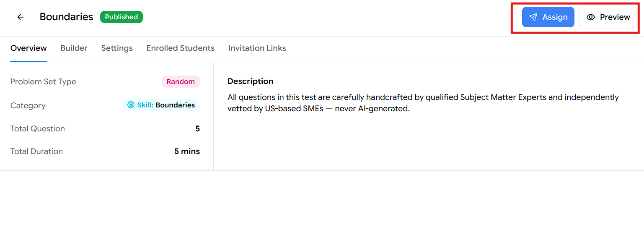
Task: Click the Problem Set Type label
Action: pyautogui.click(x=43, y=82)
